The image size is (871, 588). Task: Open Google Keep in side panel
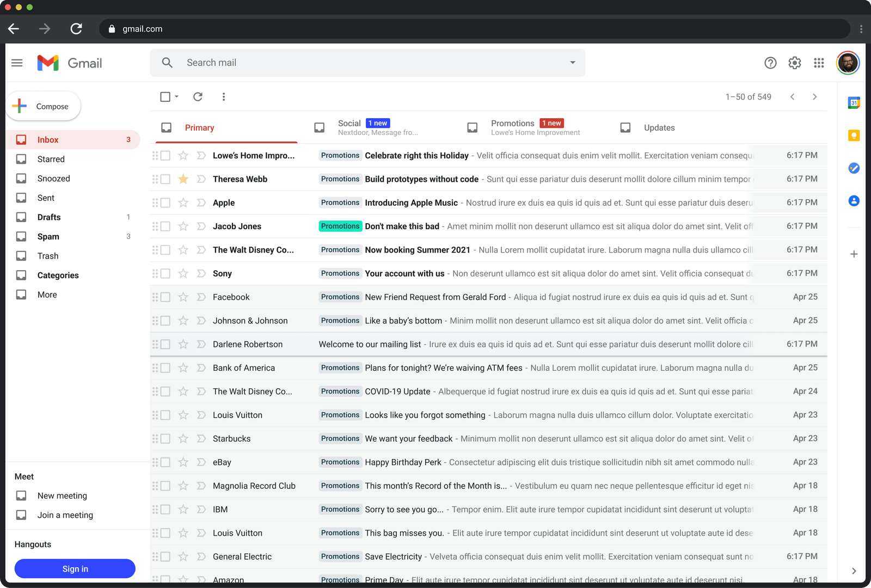854,136
